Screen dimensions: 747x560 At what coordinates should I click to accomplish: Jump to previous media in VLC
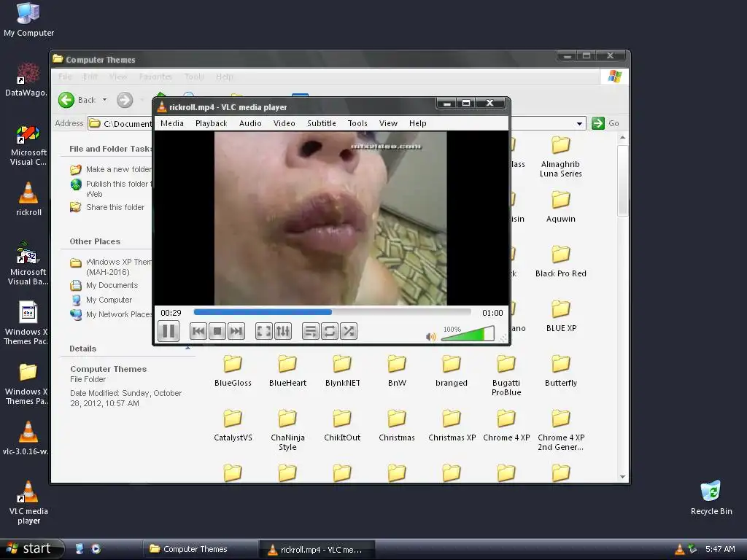click(x=198, y=331)
